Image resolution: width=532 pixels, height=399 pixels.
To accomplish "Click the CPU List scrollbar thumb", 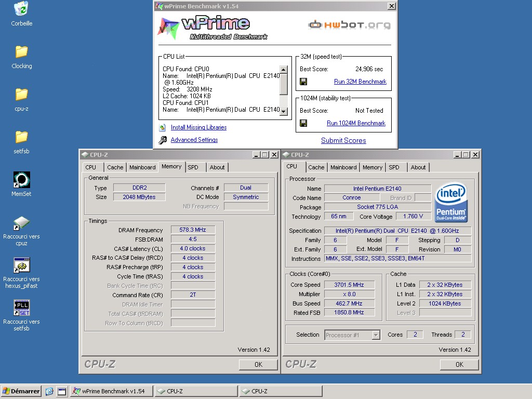I will 284,84.
